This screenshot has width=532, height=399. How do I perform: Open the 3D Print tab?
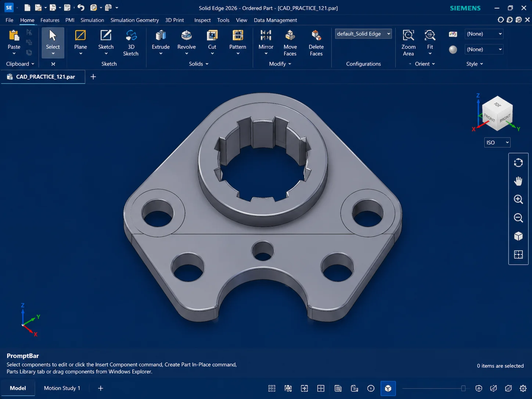[x=175, y=20]
